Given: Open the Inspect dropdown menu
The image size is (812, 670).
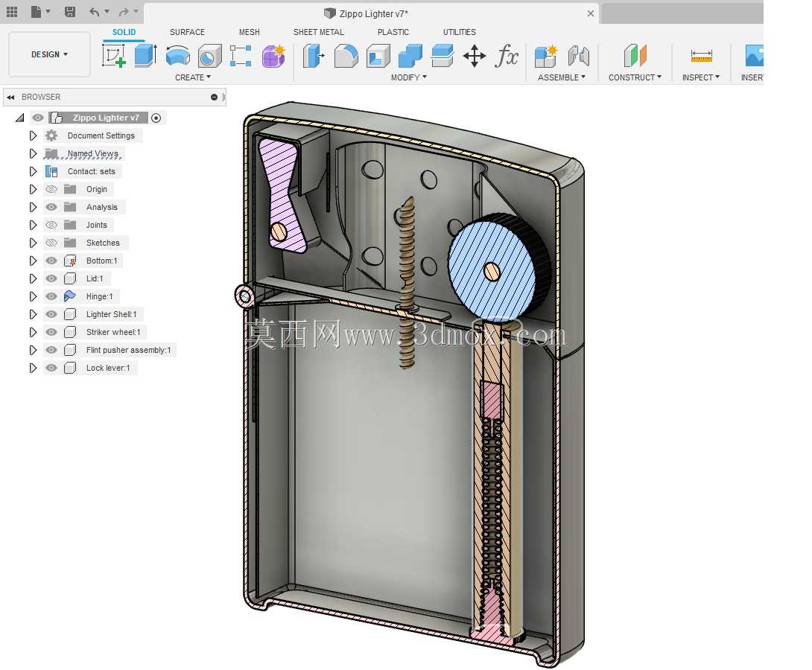Looking at the screenshot, I should point(701,77).
